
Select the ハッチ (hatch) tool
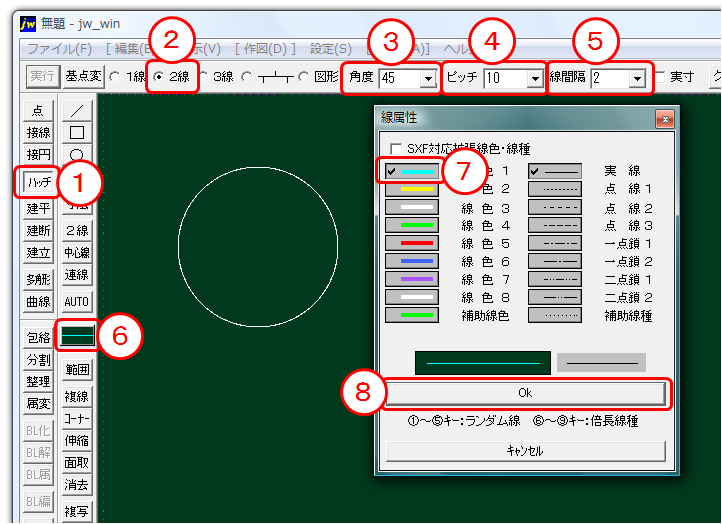38,183
